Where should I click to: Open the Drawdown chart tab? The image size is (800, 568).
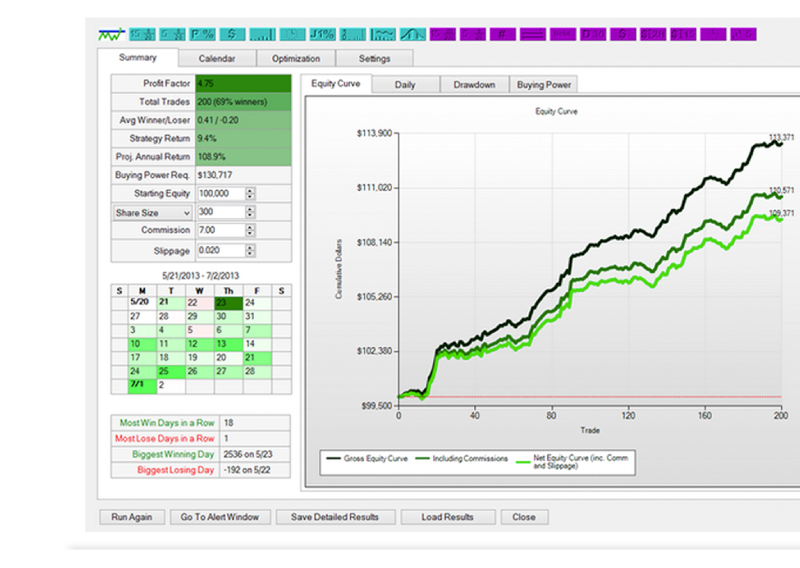coord(474,85)
